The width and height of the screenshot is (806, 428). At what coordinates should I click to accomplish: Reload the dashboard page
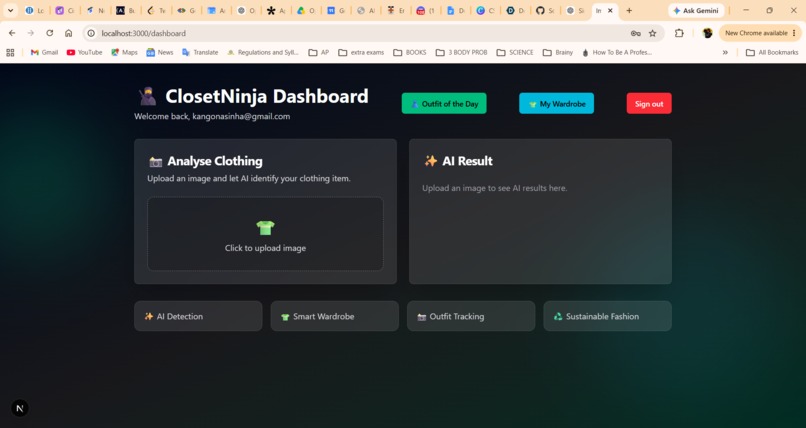pos(49,33)
